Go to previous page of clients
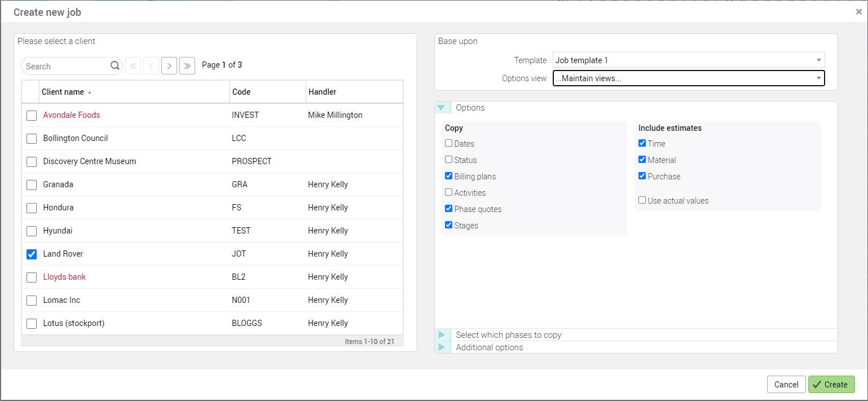This screenshot has height=401, width=868. pyautogui.click(x=151, y=66)
